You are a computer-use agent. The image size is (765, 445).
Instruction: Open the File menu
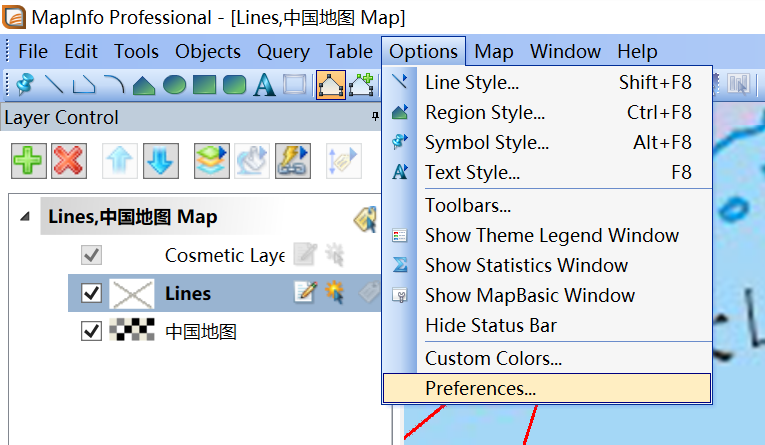coord(33,51)
